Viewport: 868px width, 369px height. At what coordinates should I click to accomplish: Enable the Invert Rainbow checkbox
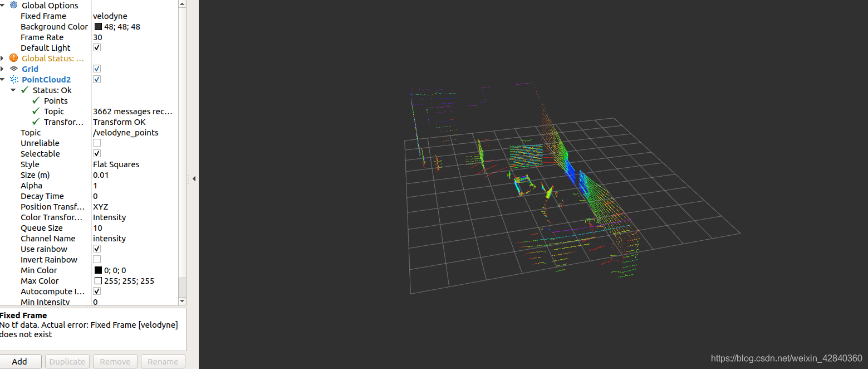coord(96,259)
